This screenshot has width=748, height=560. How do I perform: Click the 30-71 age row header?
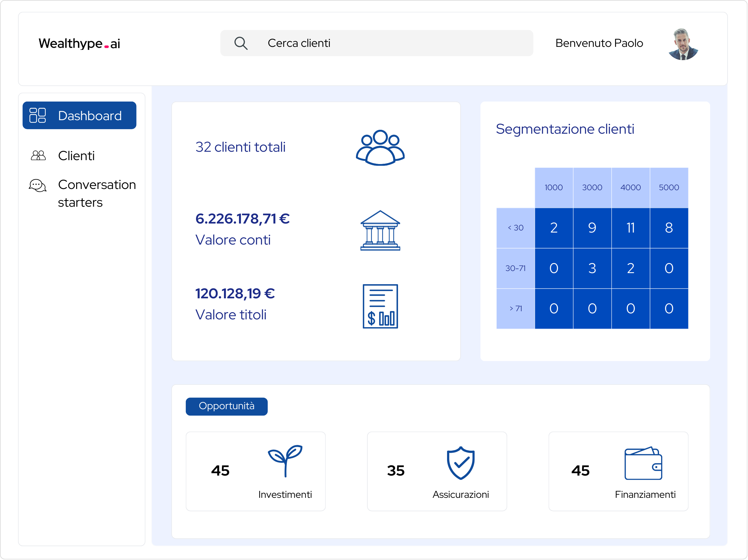(x=515, y=268)
